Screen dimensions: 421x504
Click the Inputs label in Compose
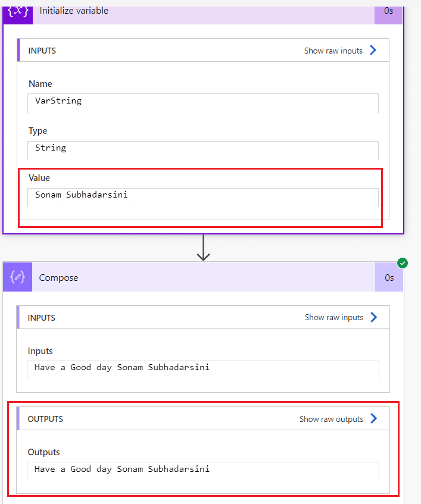click(x=40, y=351)
